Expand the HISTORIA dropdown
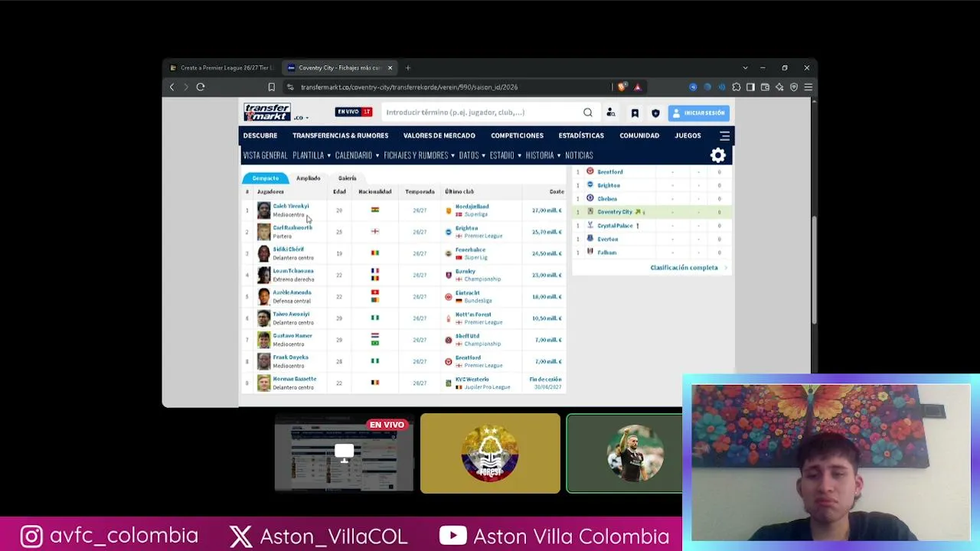The image size is (980, 551). 543,155
